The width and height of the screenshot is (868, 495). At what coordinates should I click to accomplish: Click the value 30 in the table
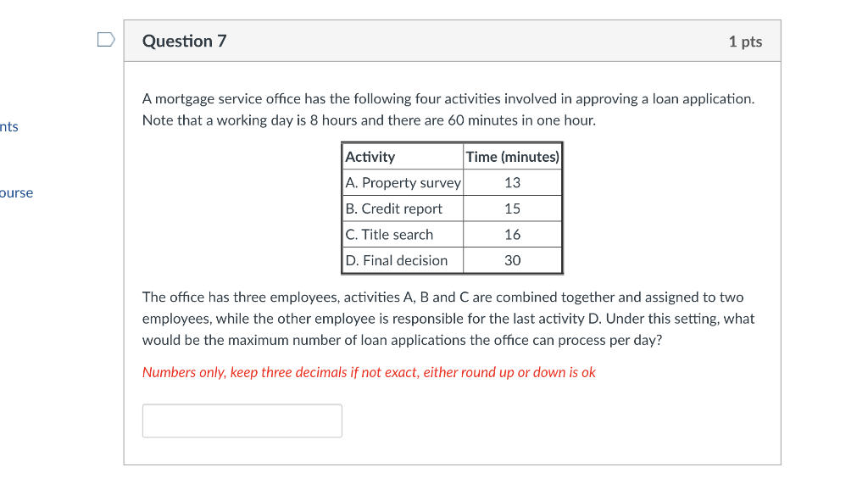(512, 260)
